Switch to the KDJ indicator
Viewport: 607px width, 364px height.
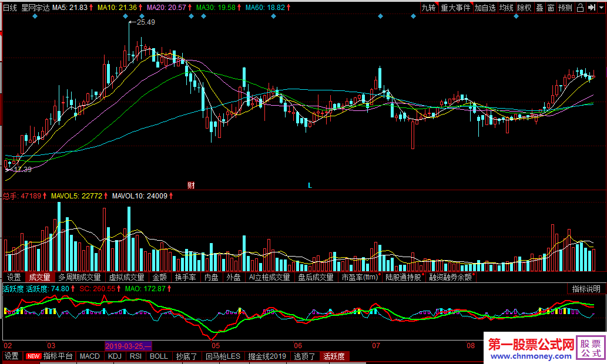coord(115,356)
